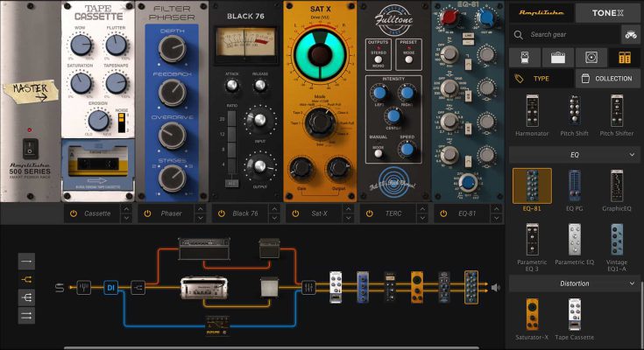This screenshot has width=644, height=350.
Task: Click the output speaker icon in chain
Action: coord(496,286)
